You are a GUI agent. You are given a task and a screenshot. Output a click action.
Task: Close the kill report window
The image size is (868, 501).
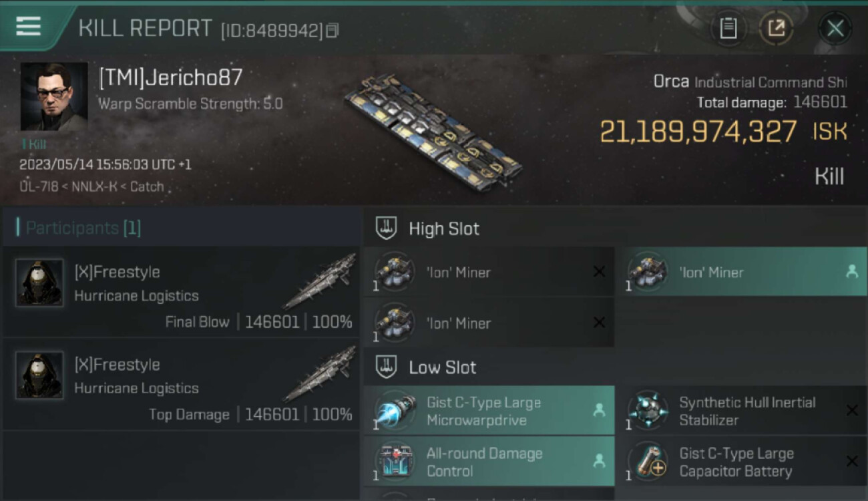tap(835, 28)
